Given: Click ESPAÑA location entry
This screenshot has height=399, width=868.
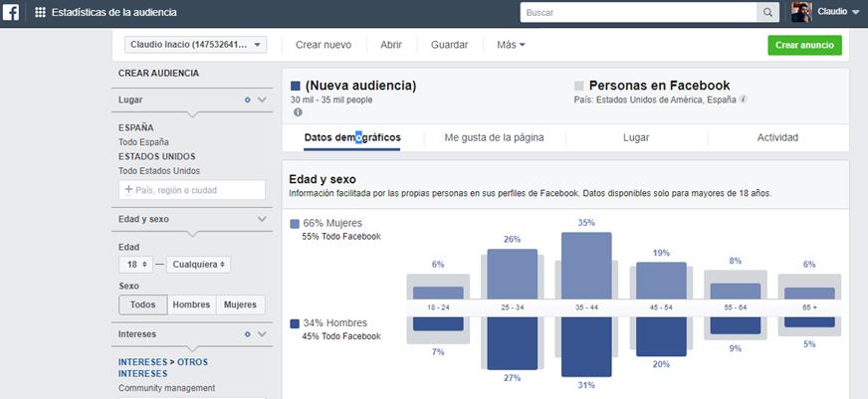Looking at the screenshot, I should [136, 127].
